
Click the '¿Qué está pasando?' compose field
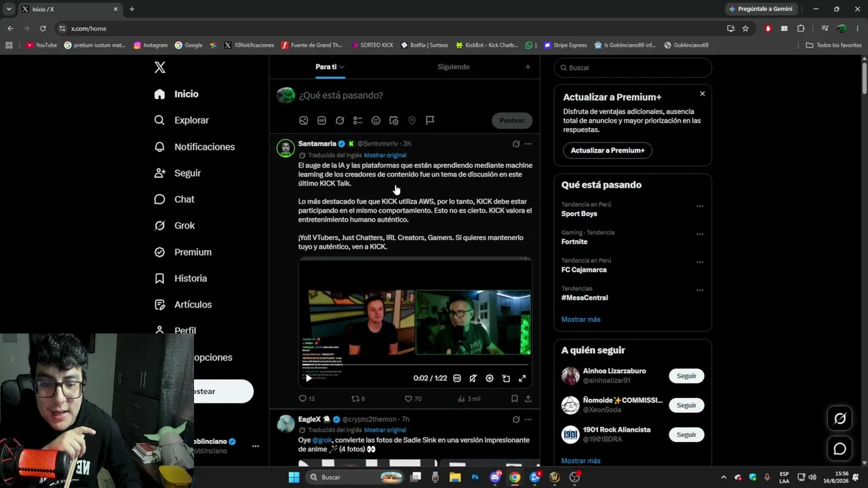coord(414,96)
